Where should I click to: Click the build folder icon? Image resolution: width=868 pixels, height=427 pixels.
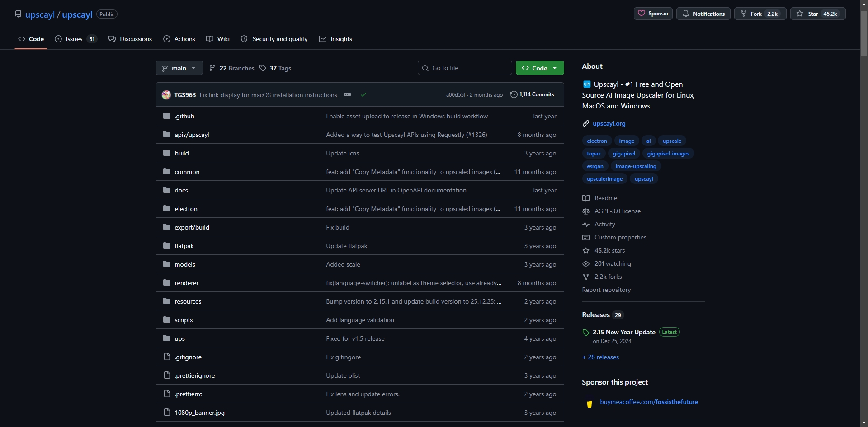click(167, 153)
